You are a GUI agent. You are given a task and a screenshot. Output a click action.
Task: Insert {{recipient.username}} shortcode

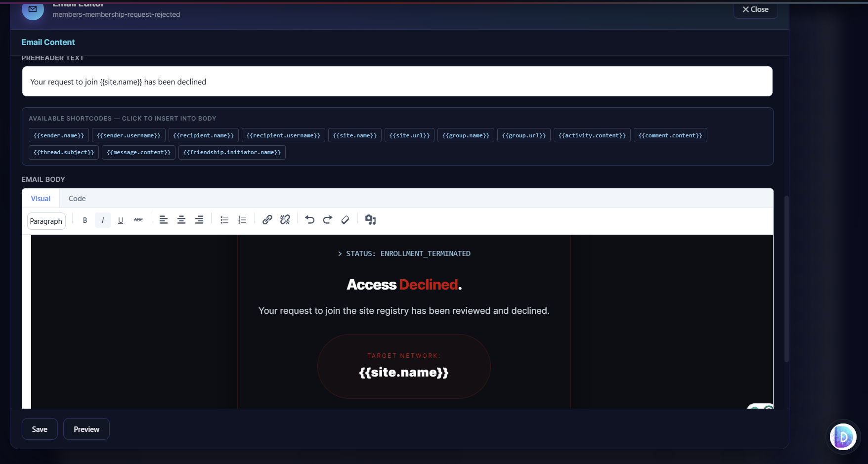click(x=283, y=135)
